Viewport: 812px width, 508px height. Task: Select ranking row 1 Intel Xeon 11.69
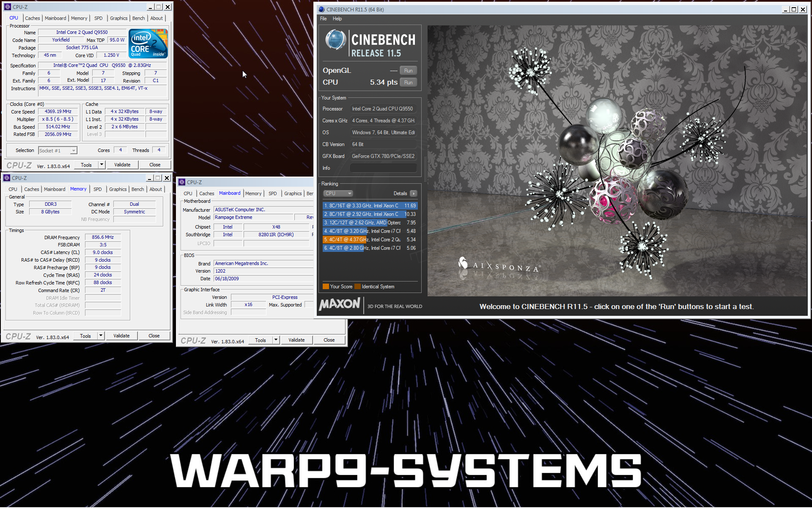pyautogui.click(x=370, y=206)
